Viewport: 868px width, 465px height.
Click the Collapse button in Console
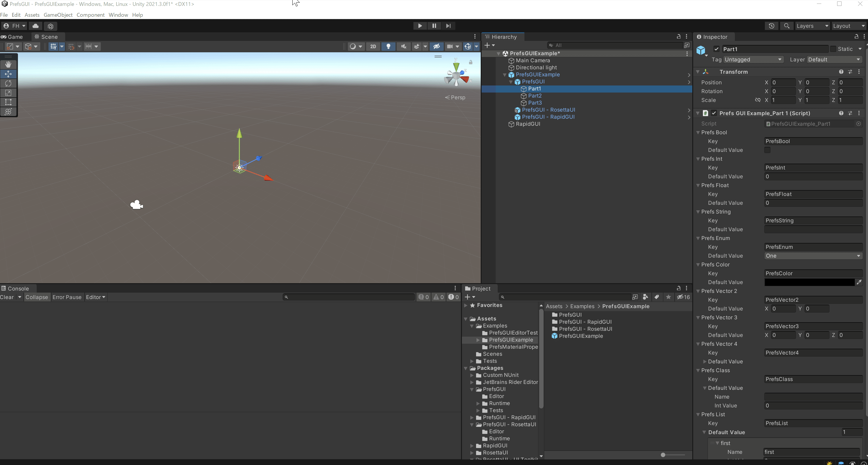(37, 297)
